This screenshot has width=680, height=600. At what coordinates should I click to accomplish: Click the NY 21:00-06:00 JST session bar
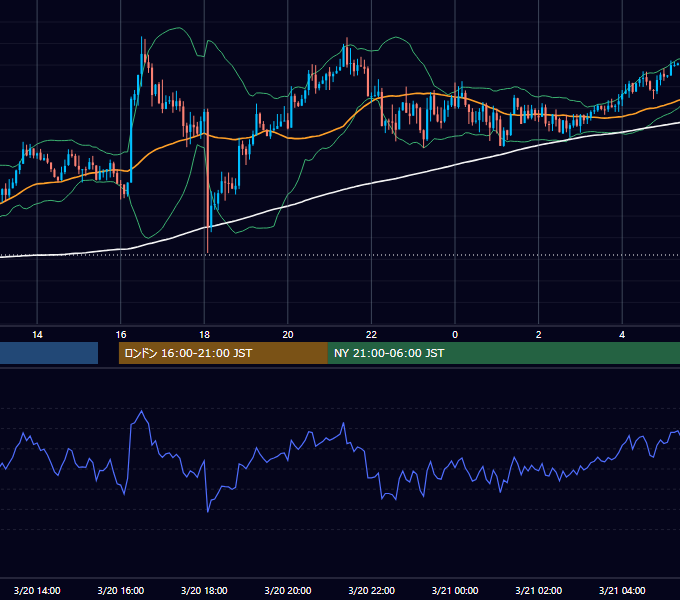503,353
